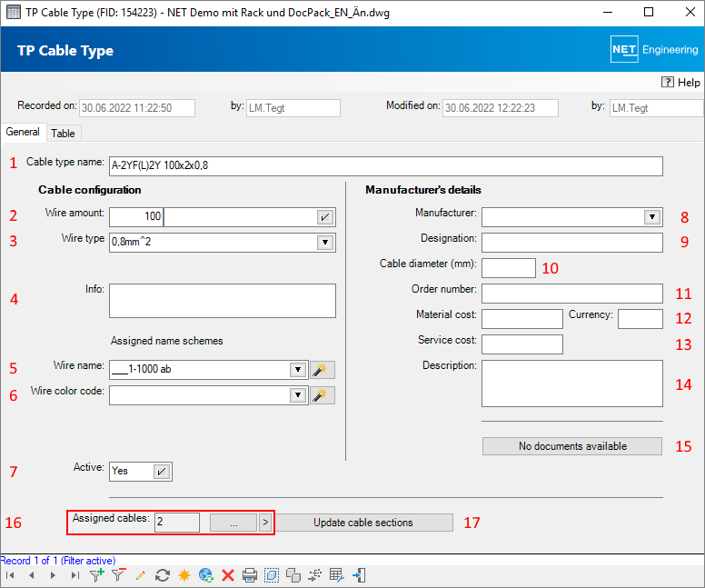705x588 pixels.
Task: Click the window icon in the title bar
Action: 13,12
